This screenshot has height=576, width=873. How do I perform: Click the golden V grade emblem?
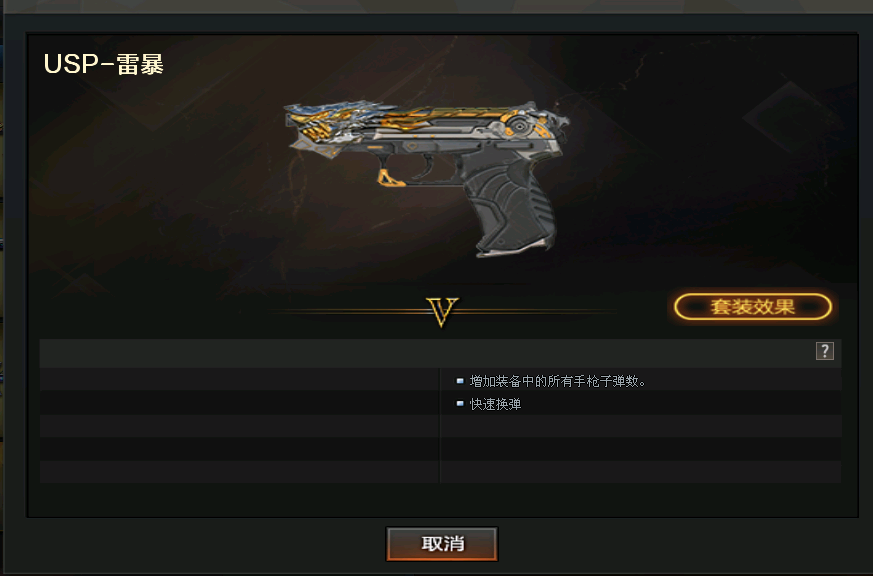(442, 311)
